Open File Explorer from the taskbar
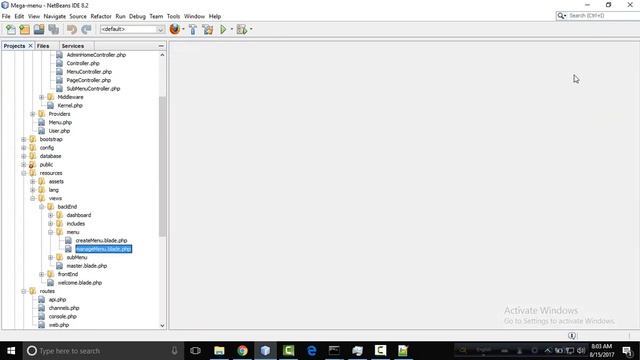This screenshot has height=360, width=640. click(x=219, y=351)
